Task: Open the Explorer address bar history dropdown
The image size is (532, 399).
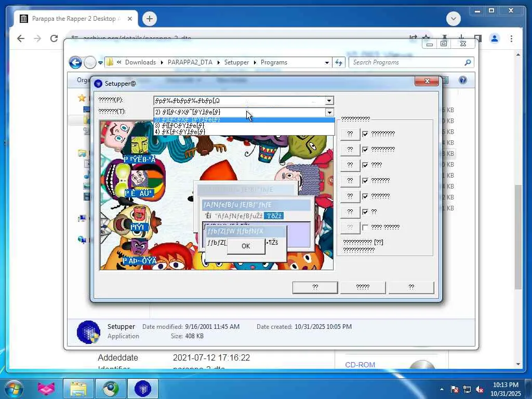Action: click(x=327, y=63)
